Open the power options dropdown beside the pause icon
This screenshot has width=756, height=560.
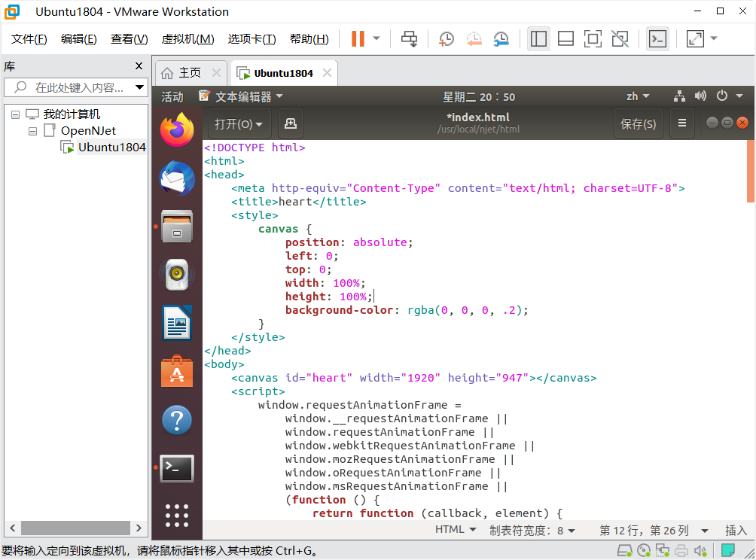tap(376, 38)
